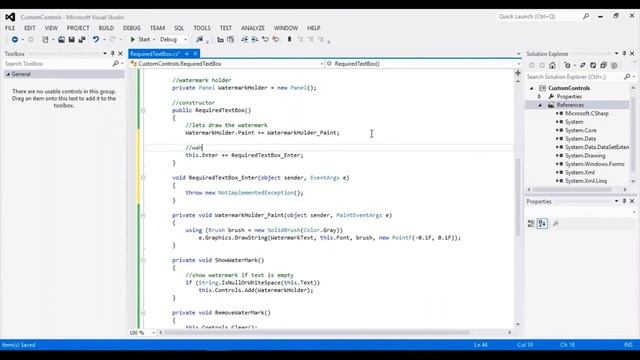Open the HELP menu

[x=313, y=28]
